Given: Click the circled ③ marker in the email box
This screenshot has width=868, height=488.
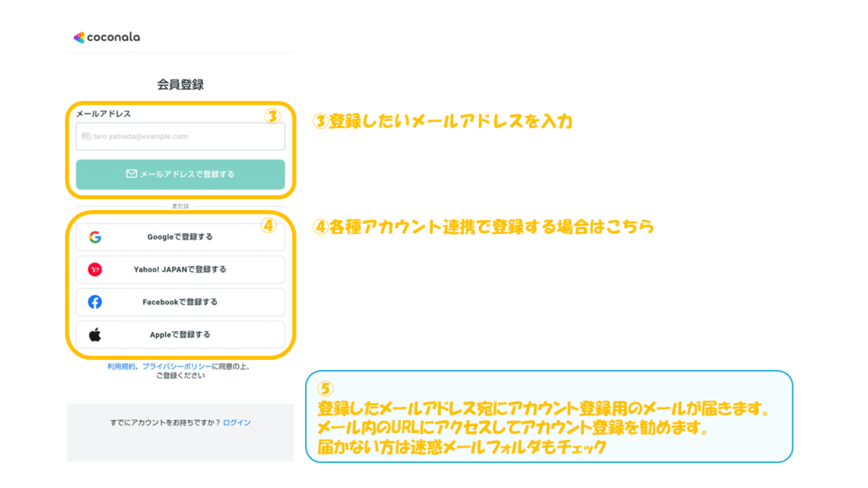Looking at the screenshot, I should coord(271,117).
